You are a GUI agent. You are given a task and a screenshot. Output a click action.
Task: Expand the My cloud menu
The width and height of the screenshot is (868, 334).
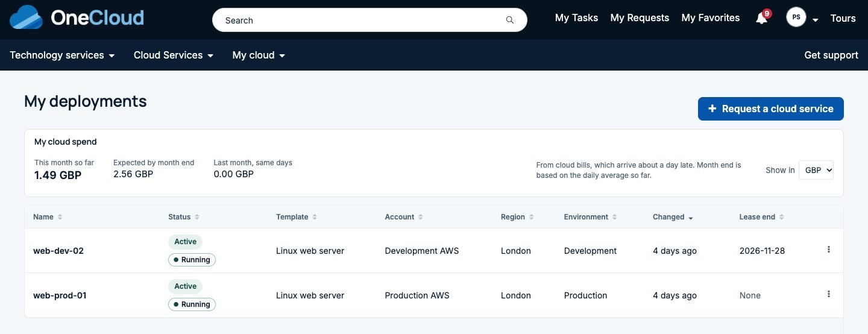259,55
